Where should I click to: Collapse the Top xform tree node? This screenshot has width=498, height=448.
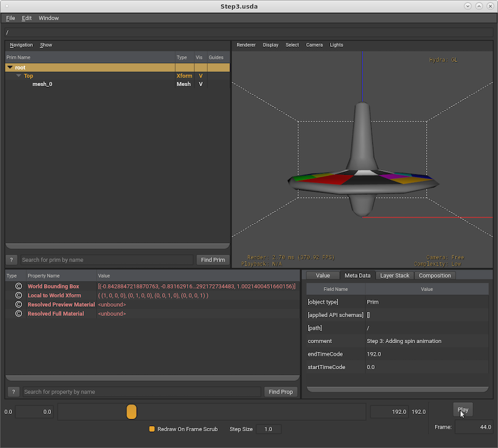click(19, 76)
